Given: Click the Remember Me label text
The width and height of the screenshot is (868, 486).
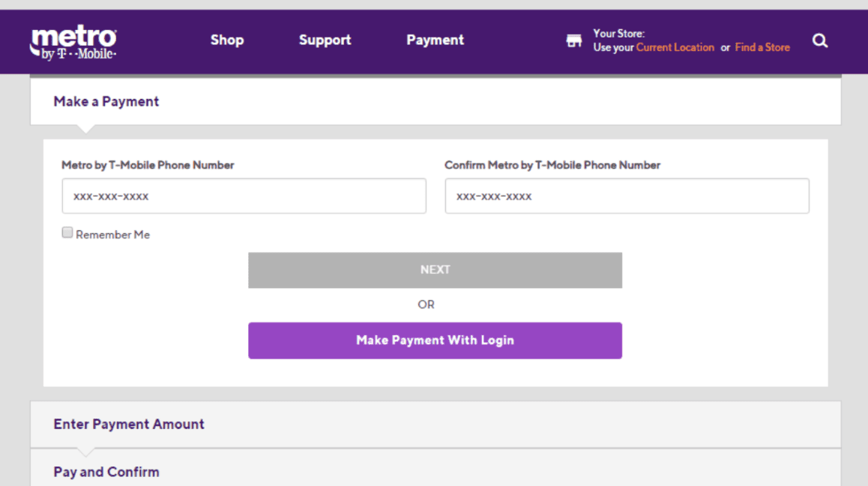Looking at the screenshot, I should [112, 235].
